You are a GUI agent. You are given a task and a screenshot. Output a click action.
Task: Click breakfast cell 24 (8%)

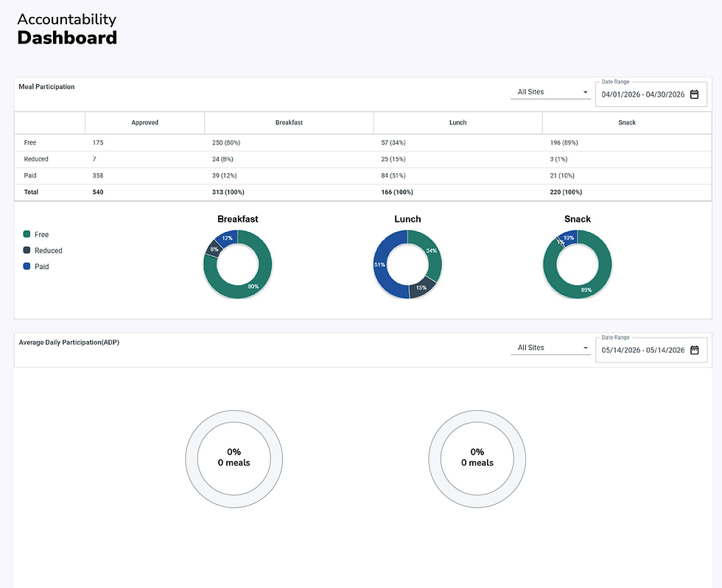click(222, 159)
